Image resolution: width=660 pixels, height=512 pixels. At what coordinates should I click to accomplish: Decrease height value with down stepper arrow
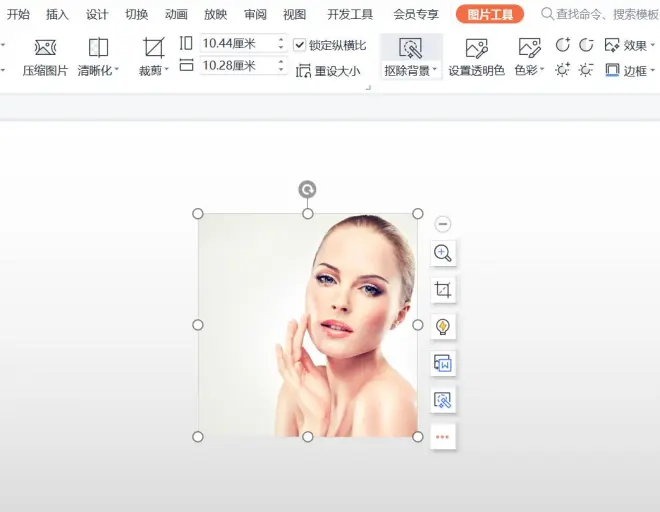[281, 47]
